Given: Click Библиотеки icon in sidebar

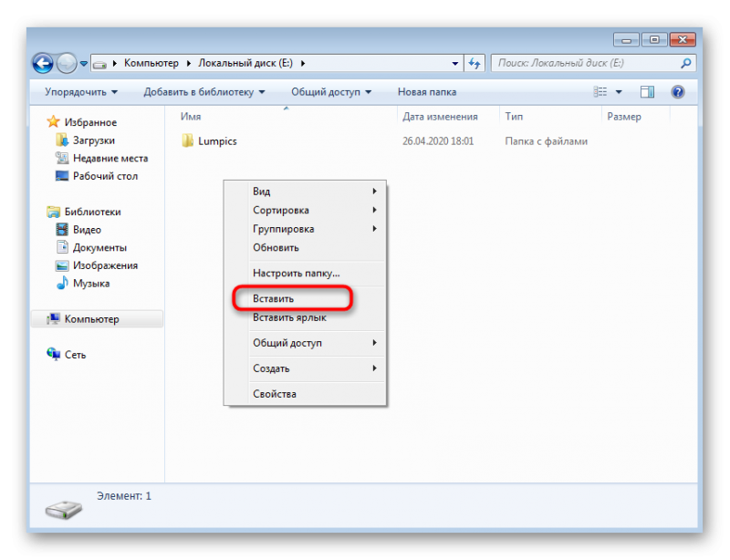Looking at the screenshot, I should (54, 212).
